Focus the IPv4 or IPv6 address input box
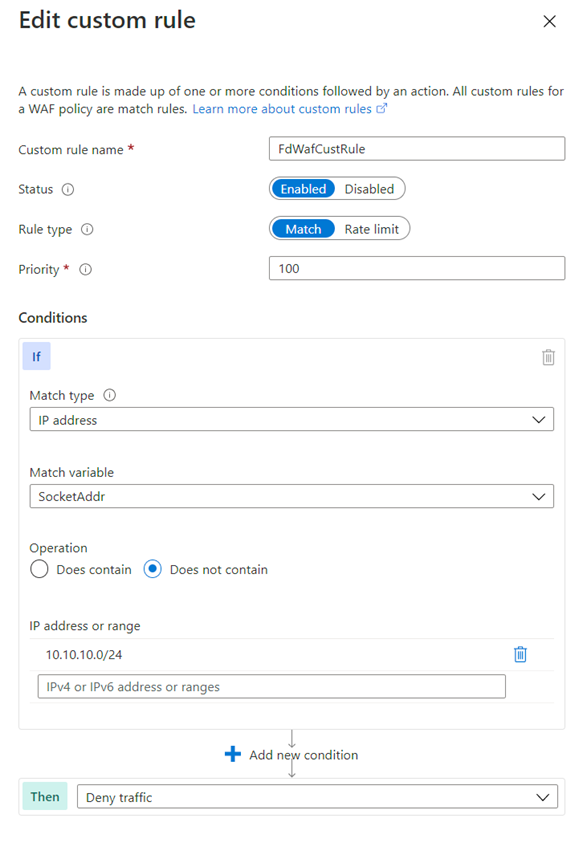 point(272,687)
